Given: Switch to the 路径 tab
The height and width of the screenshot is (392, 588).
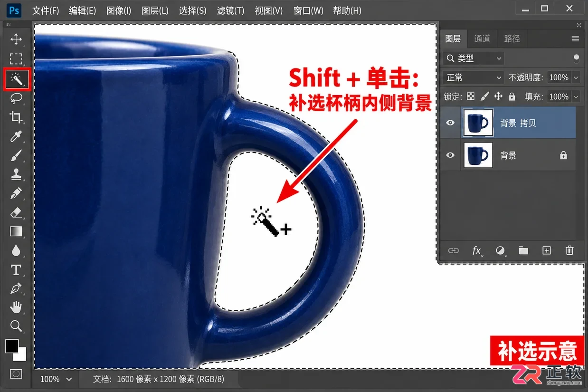Looking at the screenshot, I should (x=512, y=39).
